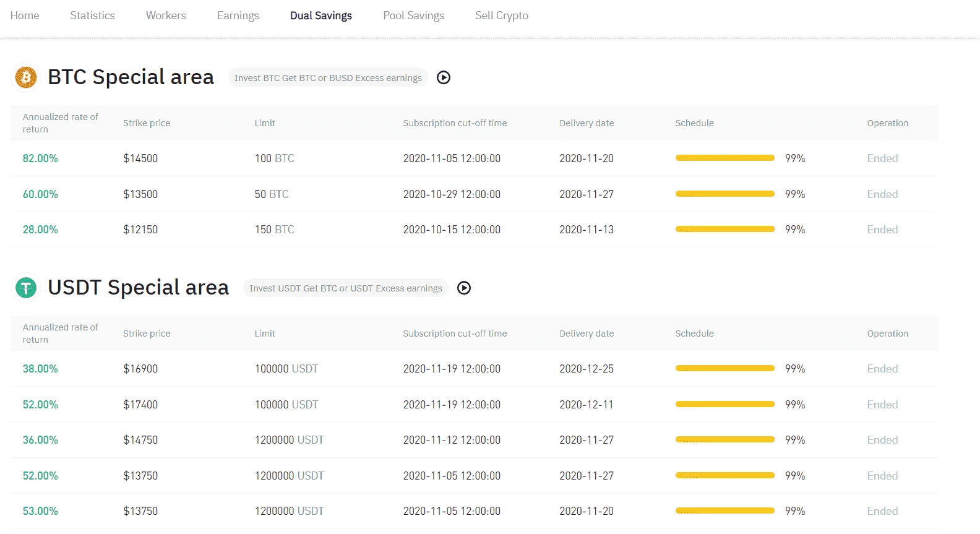
Task: Click delivery date 2020-12-11
Action: pos(587,405)
